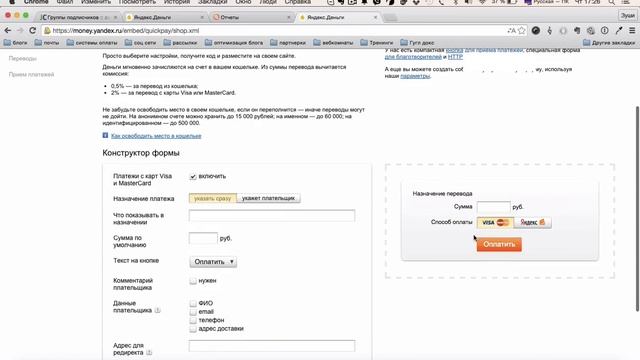
Task: Go back with the browser back arrow
Action: click(x=7, y=31)
